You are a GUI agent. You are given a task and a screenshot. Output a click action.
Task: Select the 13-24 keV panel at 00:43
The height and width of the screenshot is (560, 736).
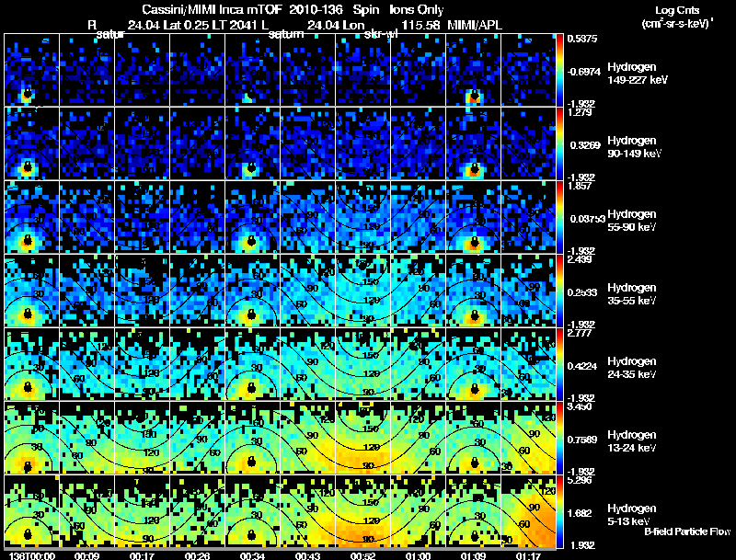pyautogui.click(x=308, y=438)
